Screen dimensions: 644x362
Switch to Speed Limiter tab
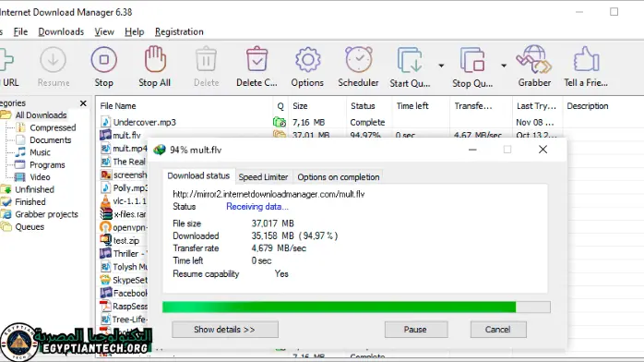(x=263, y=177)
